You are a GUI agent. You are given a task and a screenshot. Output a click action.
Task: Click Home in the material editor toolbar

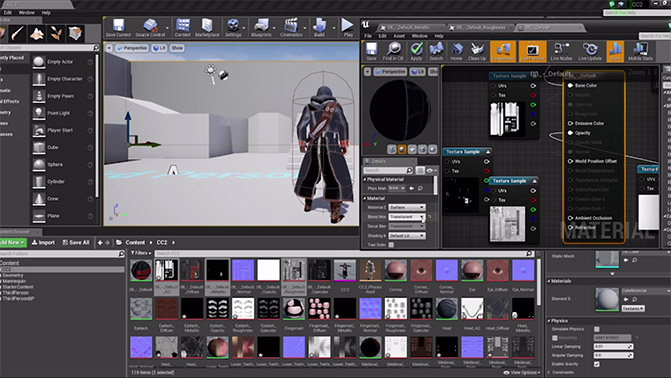click(456, 51)
